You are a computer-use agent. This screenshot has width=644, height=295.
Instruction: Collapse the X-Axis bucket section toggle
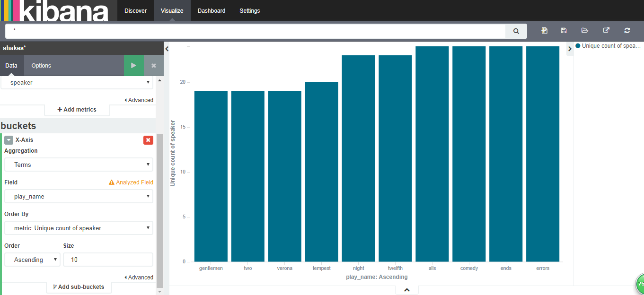click(x=9, y=140)
